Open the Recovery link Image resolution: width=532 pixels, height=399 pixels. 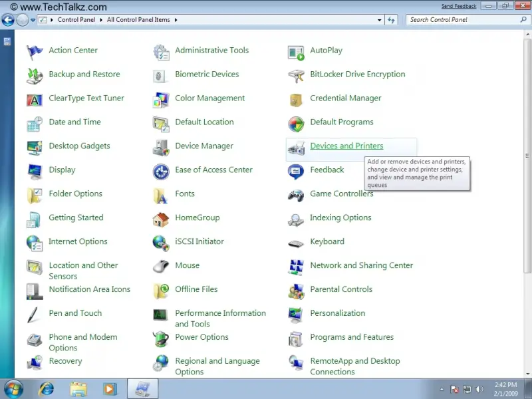click(x=65, y=361)
